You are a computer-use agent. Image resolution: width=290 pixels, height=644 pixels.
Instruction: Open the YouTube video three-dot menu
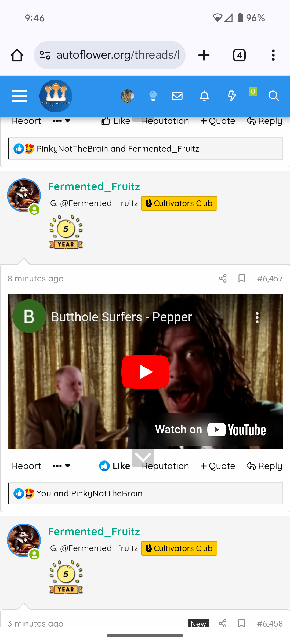tap(257, 317)
